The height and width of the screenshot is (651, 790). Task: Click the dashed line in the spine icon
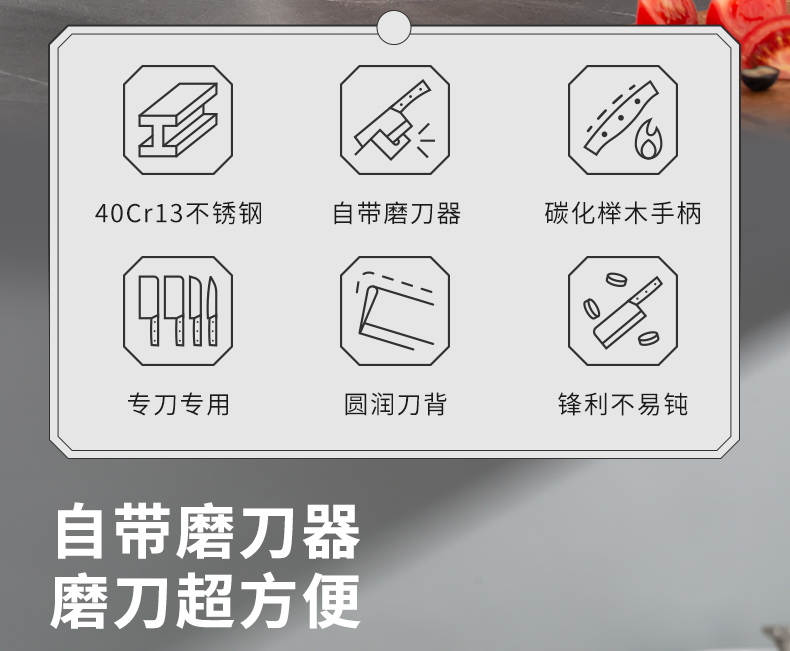point(396,282)
